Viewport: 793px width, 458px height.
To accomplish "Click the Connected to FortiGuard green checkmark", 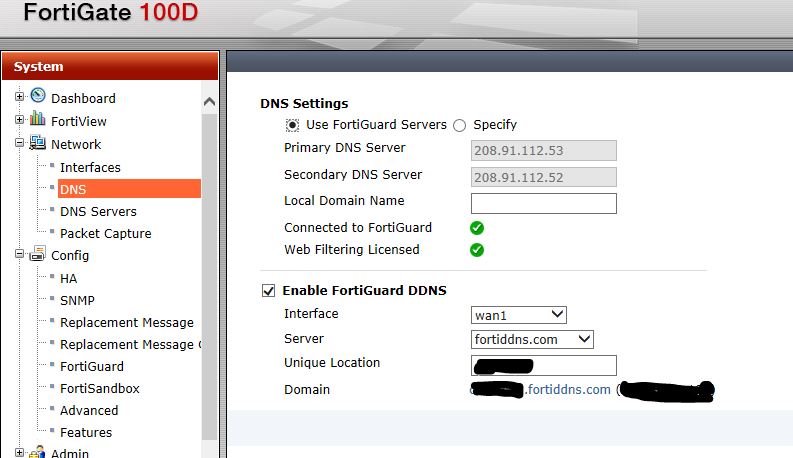I will [477, 228].
